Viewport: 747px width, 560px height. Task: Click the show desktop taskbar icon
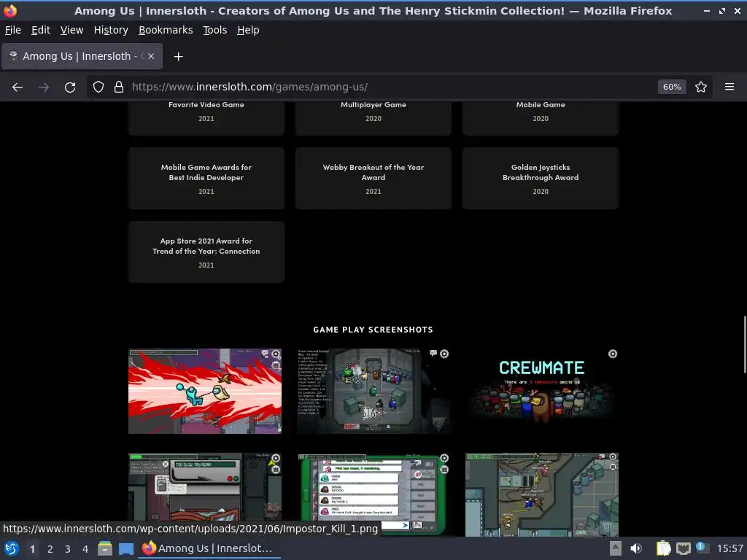[125, 548]
